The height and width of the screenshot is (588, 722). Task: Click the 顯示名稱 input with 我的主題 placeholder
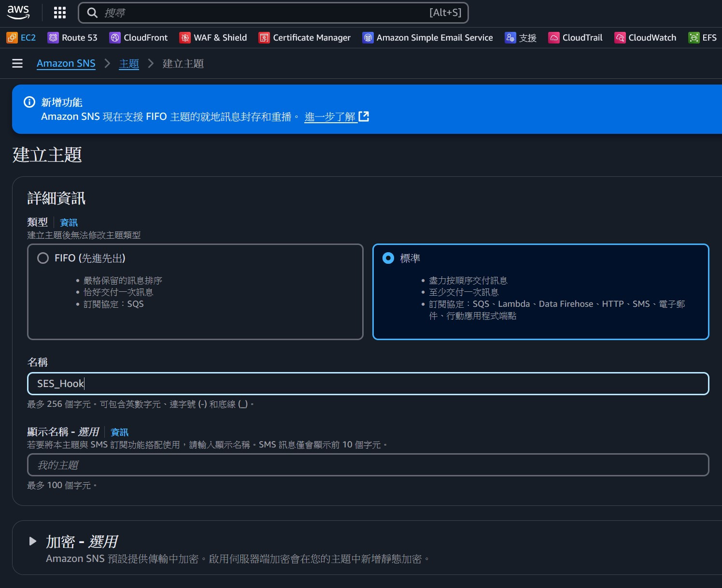point(368,465)
